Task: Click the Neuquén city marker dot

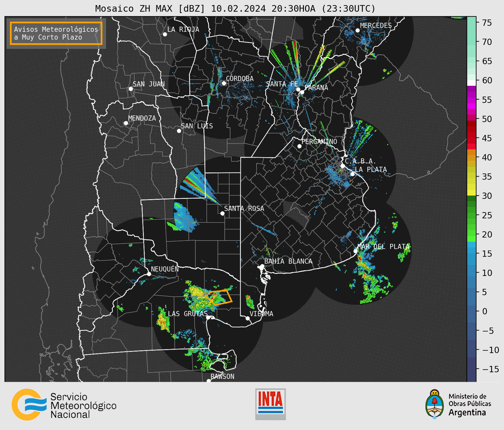Action: pyautogui.click(x=149, y=274)
